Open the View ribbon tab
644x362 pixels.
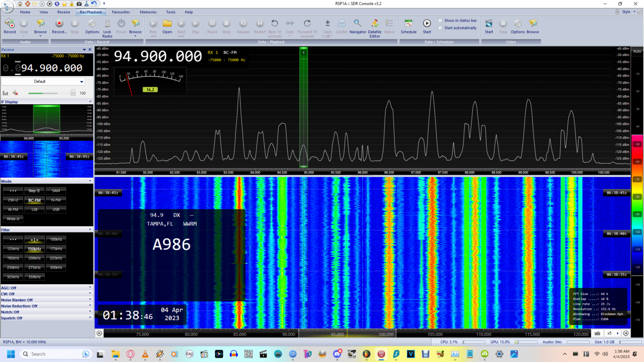[43, 12]
